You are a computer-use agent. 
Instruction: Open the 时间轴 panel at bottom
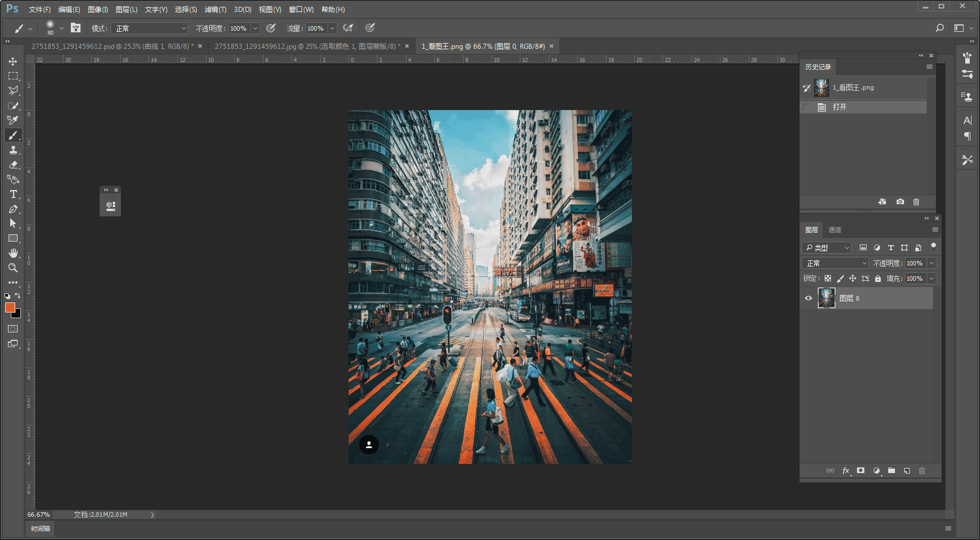click(40, 529)
